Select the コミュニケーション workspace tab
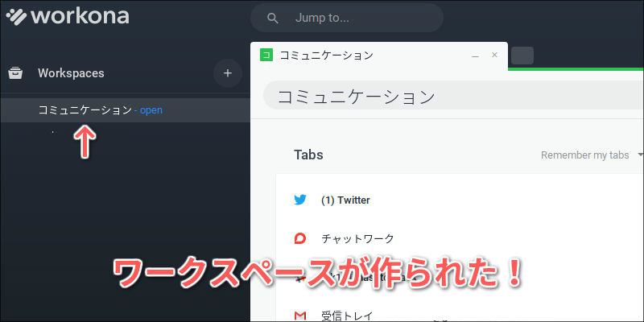The height and width of the screenshot is (322, 644). pyautogui.click(x=378, y=56)
